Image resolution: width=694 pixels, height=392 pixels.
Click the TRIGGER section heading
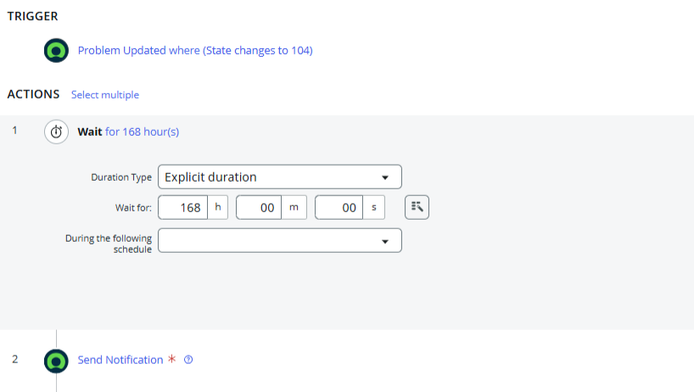coord(32,16)
